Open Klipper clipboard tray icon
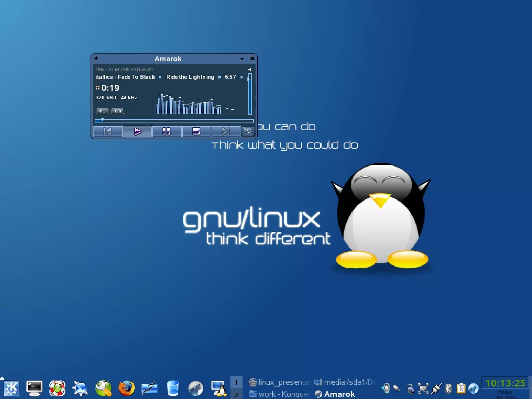 pos(461,388)
